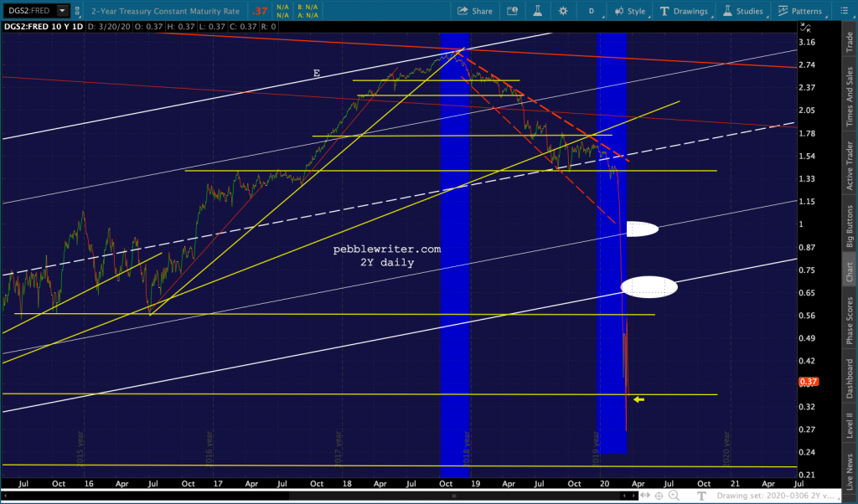The image size is (858, 504).
Task: Expand the DGS2:FRED symbol dropdown arrow
Action: point(62,10)
